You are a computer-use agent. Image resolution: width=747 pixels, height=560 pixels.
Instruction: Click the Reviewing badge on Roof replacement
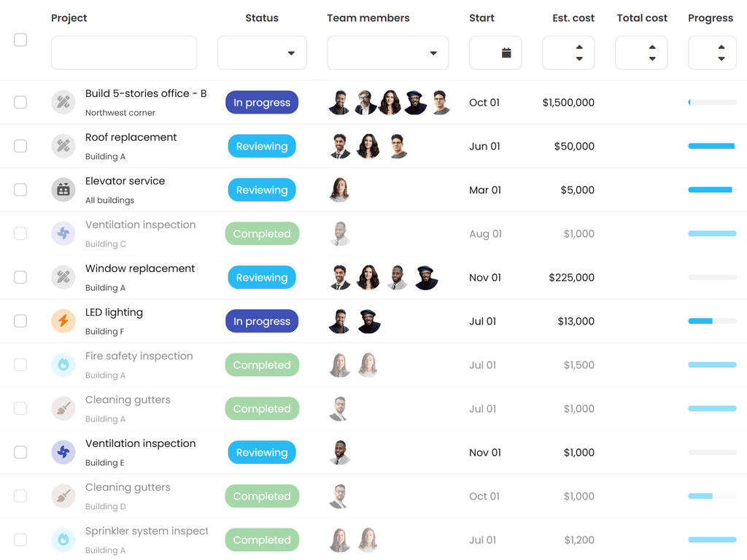[x=262, y=146]
